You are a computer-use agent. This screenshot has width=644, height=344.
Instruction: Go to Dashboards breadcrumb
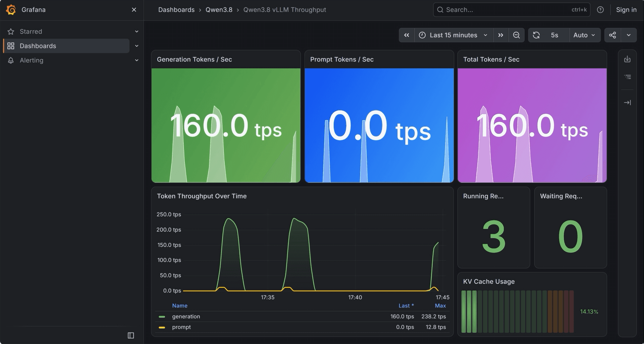[176, 10]
